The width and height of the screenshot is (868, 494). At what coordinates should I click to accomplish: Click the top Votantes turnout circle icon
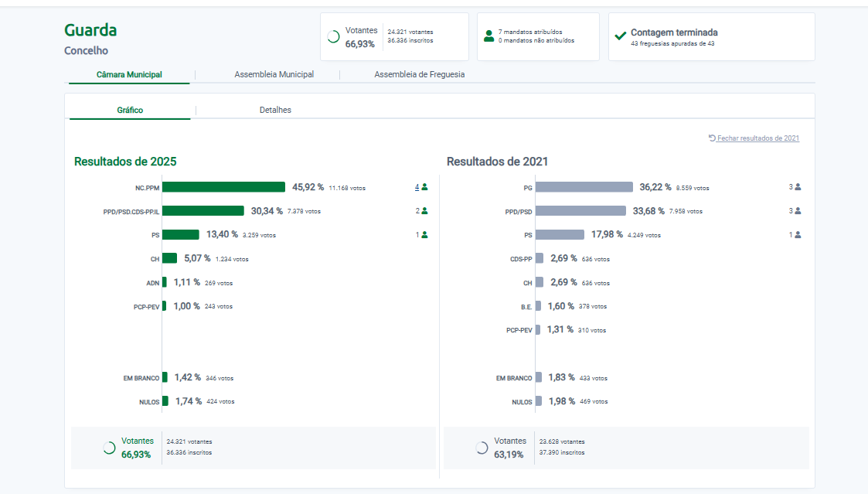[x=334, y=36]
